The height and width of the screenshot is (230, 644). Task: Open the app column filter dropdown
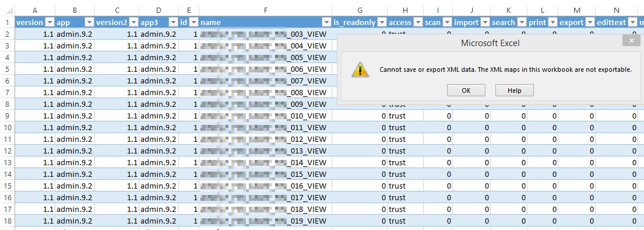(x=89, y=22)
